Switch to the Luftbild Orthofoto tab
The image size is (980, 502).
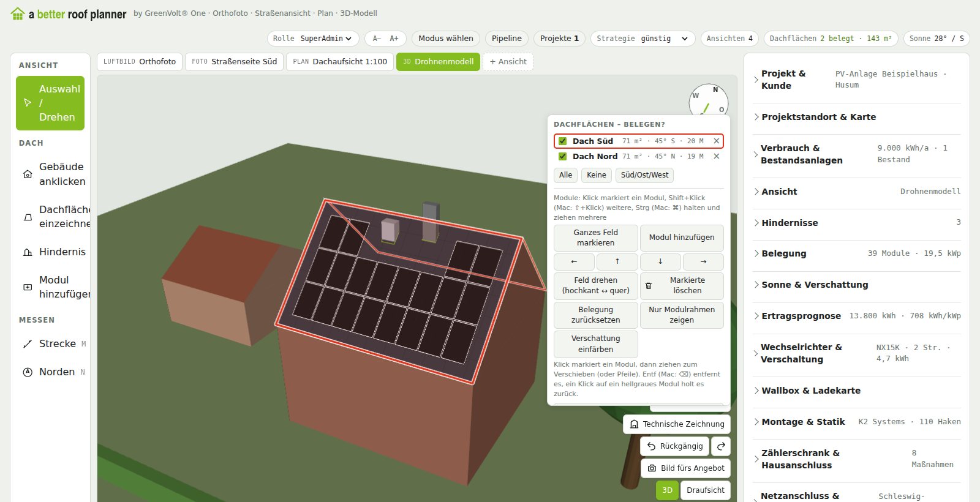point(140,62)
